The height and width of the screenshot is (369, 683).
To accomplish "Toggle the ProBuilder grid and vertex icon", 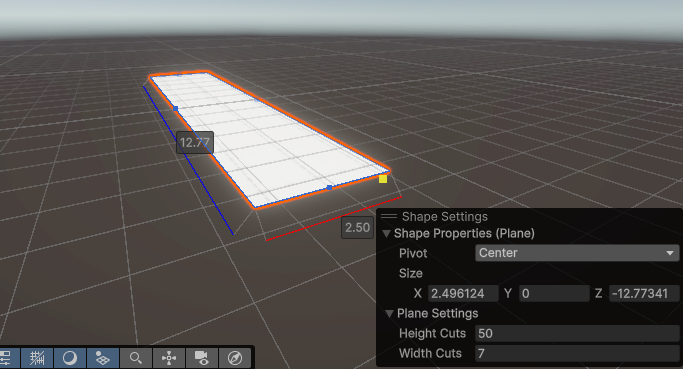I will 103,358.
